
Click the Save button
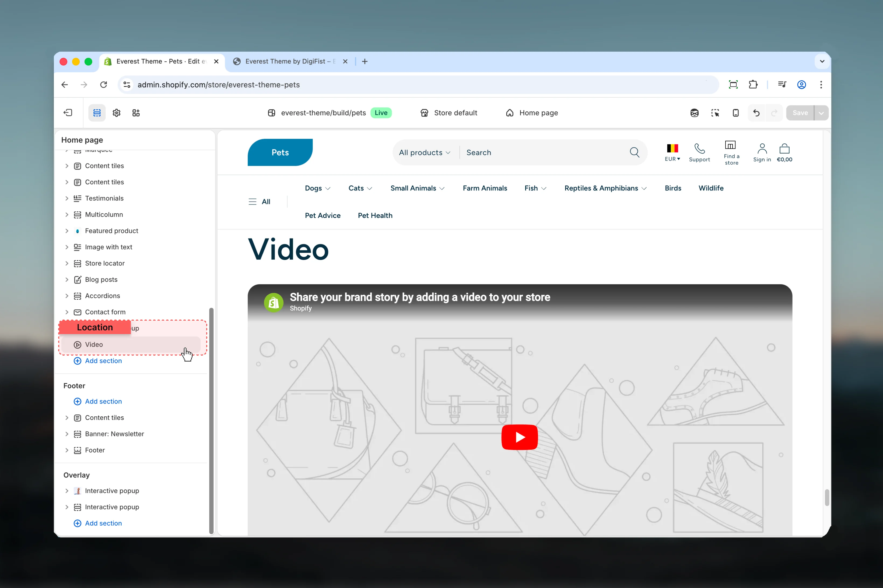coord(800,113)
